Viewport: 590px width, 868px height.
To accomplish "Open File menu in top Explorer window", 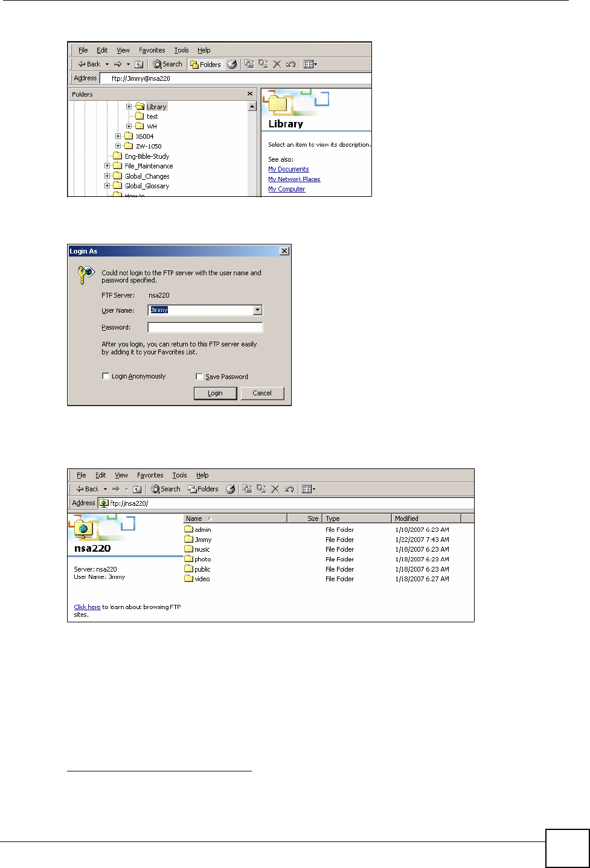I will [83, 50].
